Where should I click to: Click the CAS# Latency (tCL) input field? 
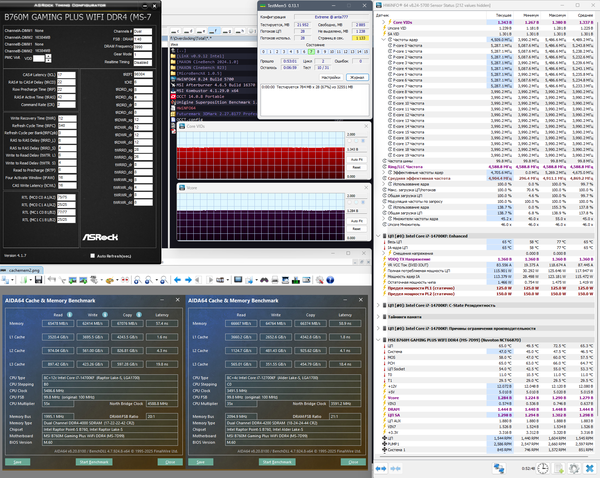click(66, 75)
